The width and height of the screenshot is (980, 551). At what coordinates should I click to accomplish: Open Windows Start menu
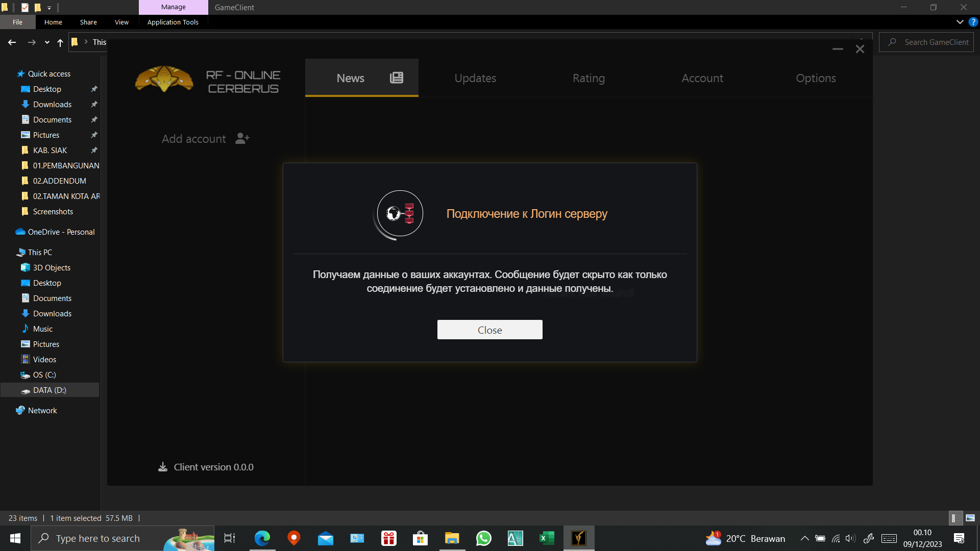15,538
